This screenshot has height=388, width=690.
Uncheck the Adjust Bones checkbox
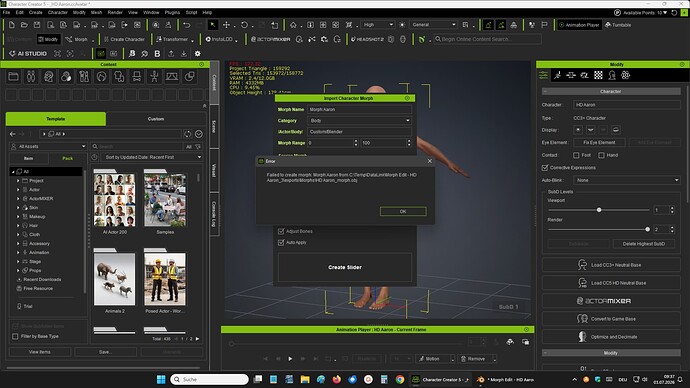point(281,231)
